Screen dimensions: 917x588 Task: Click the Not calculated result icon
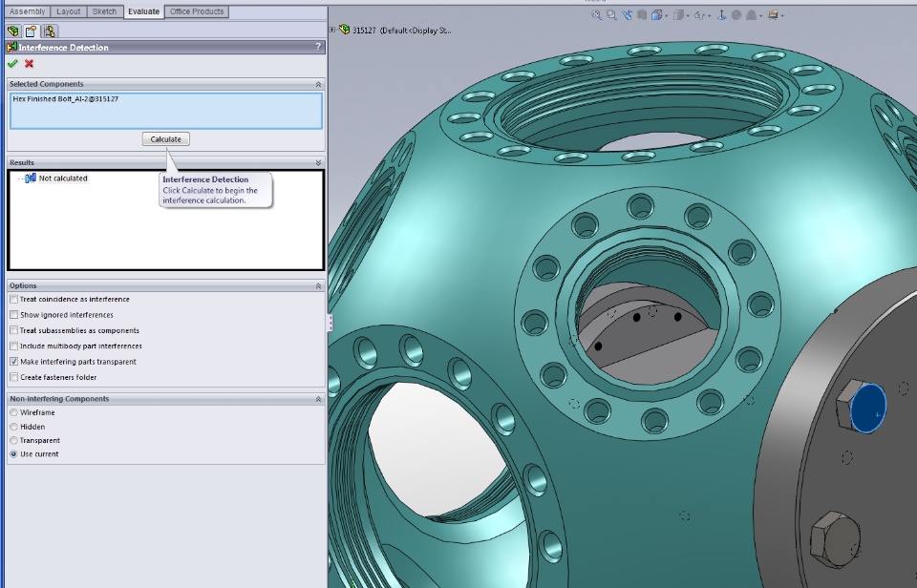pos(31,178)
